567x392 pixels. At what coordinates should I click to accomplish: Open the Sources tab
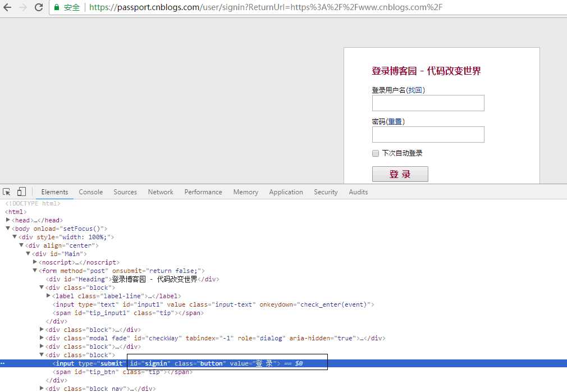pos(125,192)
